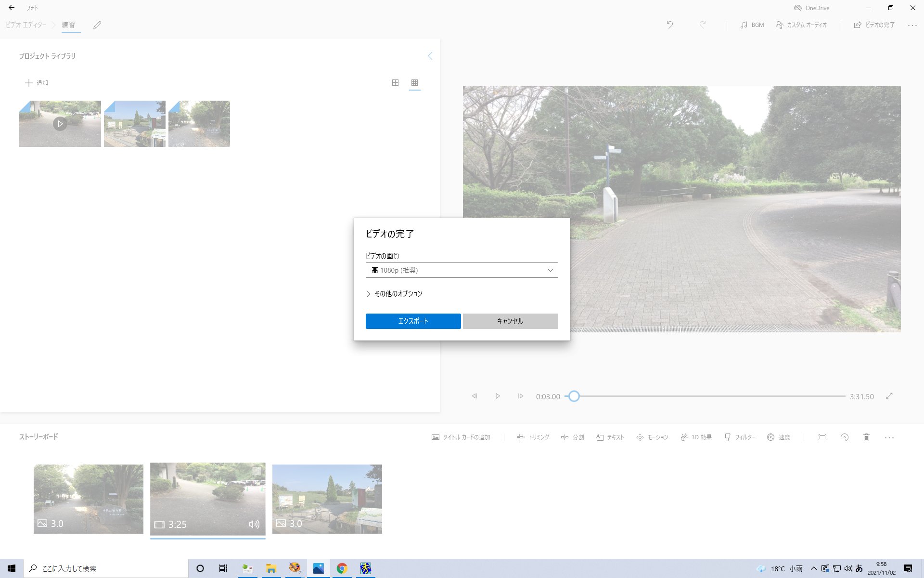Switch library to small grid view

tap(414, 83)
